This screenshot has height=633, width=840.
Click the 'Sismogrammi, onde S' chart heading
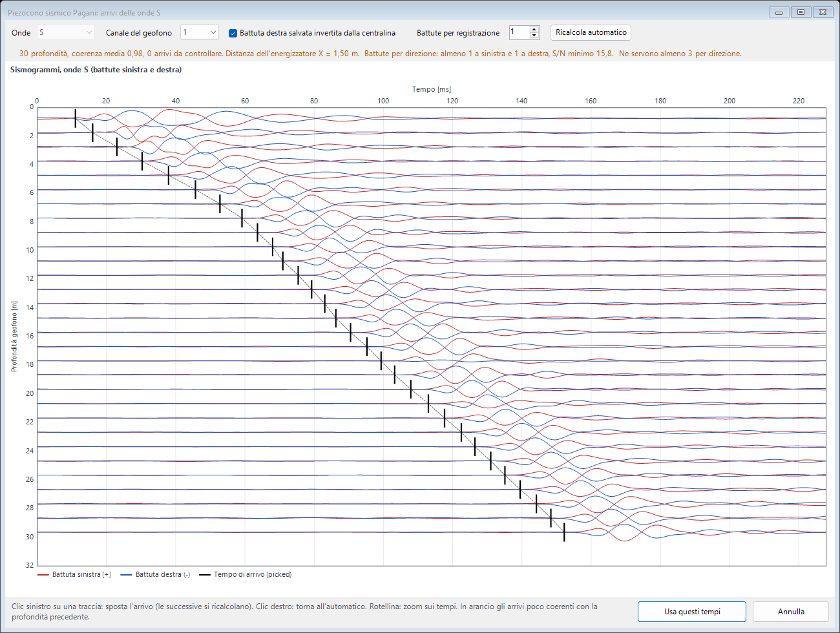(x=96, y=70)
